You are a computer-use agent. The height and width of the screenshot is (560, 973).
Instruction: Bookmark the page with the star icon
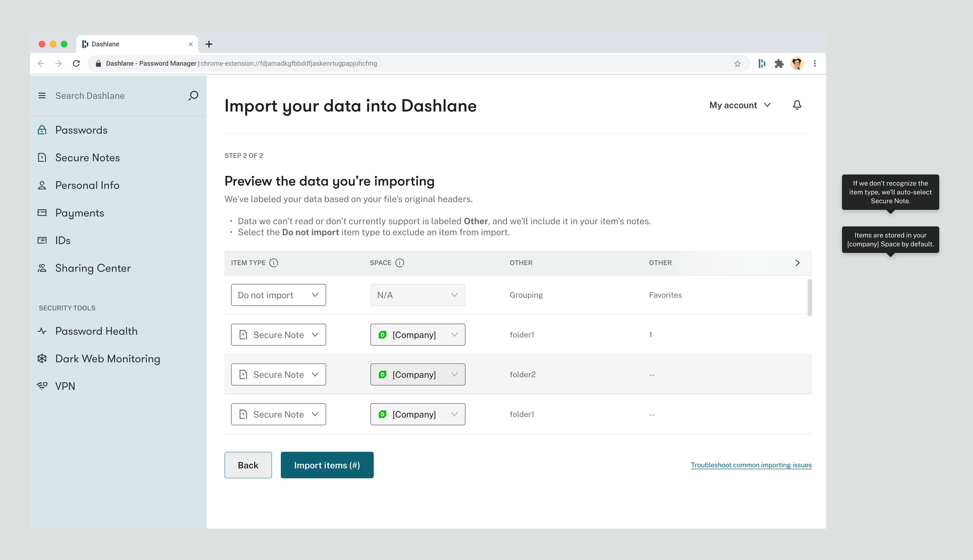click(737, 64)
